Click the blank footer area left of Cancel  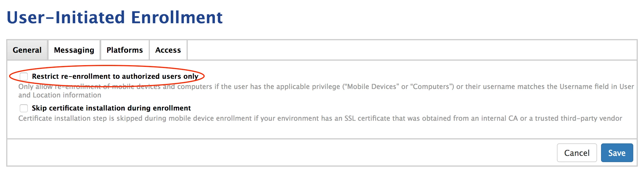pyautogui.click(x=282, y=153)
